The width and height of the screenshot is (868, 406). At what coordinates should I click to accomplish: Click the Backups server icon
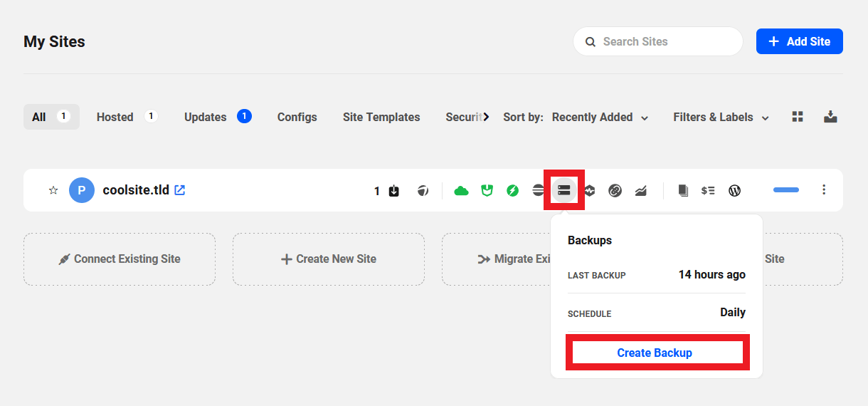(564, 190)
